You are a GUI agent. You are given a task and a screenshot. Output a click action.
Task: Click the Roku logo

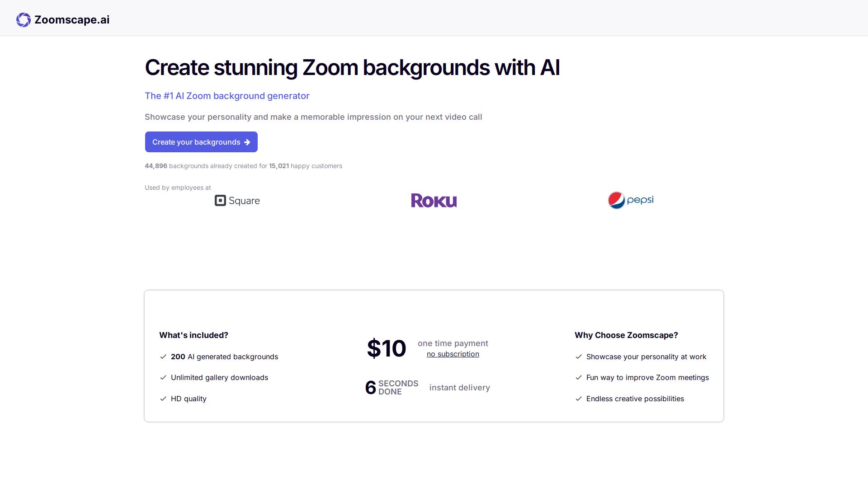tap(434, 201)
